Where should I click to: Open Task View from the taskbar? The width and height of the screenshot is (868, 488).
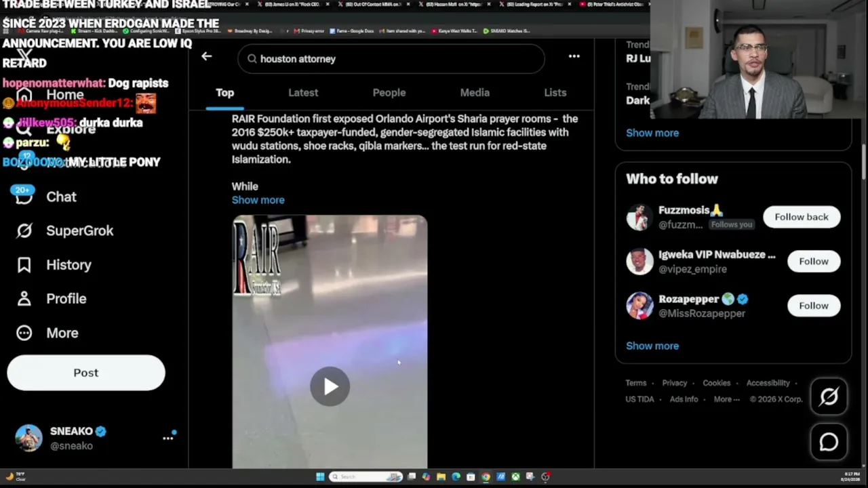coord(412,476)
